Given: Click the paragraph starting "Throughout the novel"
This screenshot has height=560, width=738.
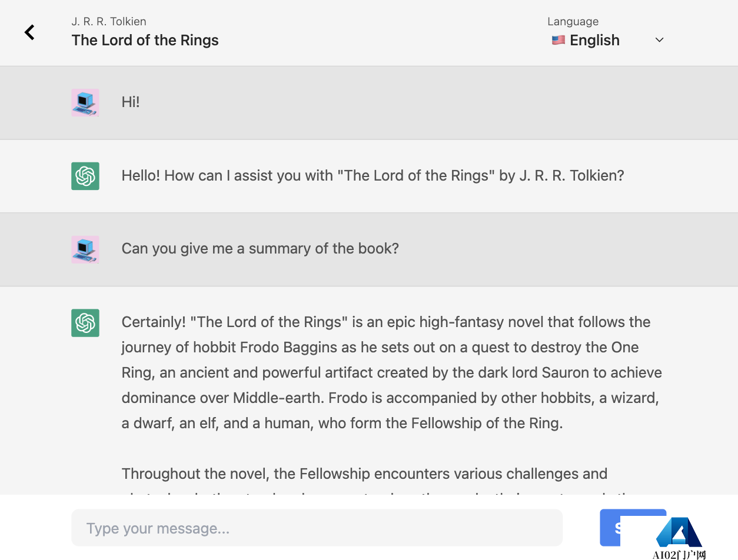Looking at the screenshot, I should click(x=391, y=481).
